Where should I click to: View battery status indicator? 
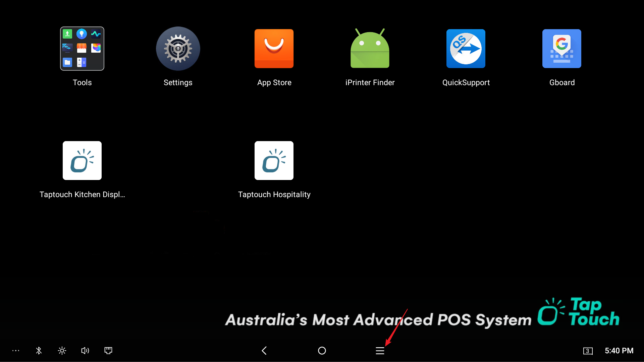tap(586, 351)
